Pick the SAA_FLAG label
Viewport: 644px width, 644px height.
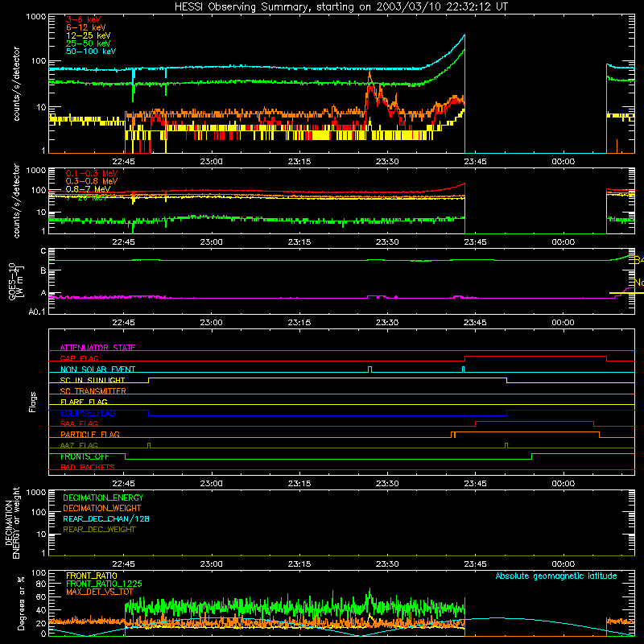79,423
